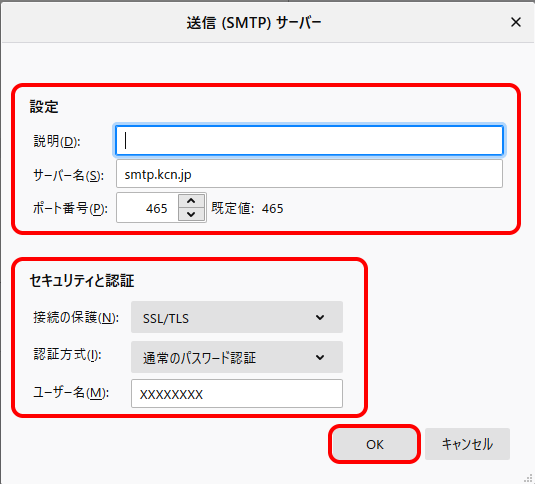
Task: Click the セキュリティと認証 heading
Action: [82, 280]
